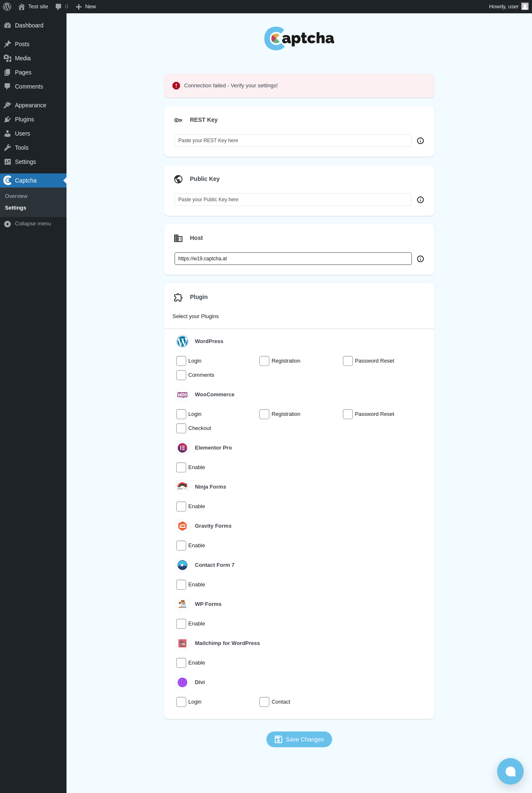Show info for the Host field

coord(421,259)
